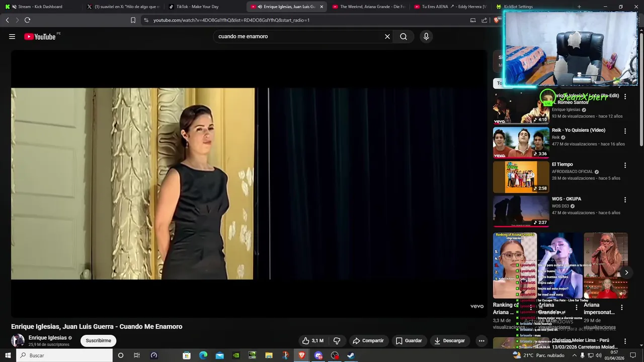Download the video with Descargar

pyautogui.click(x=449, y=341)
